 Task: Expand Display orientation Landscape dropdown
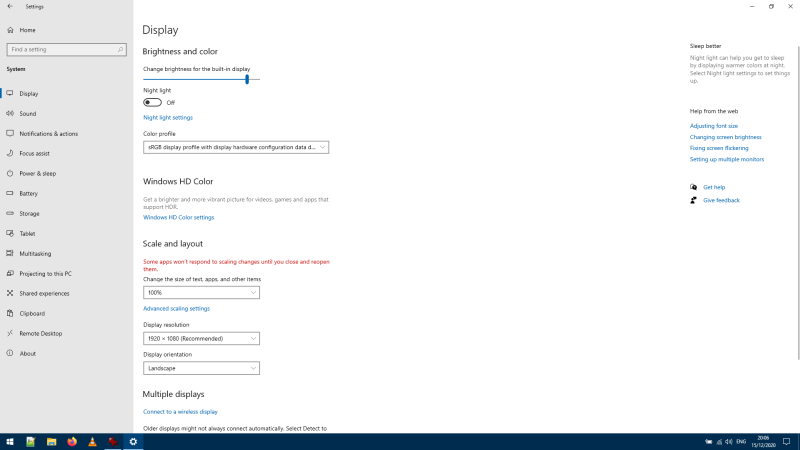coord(201,368)
